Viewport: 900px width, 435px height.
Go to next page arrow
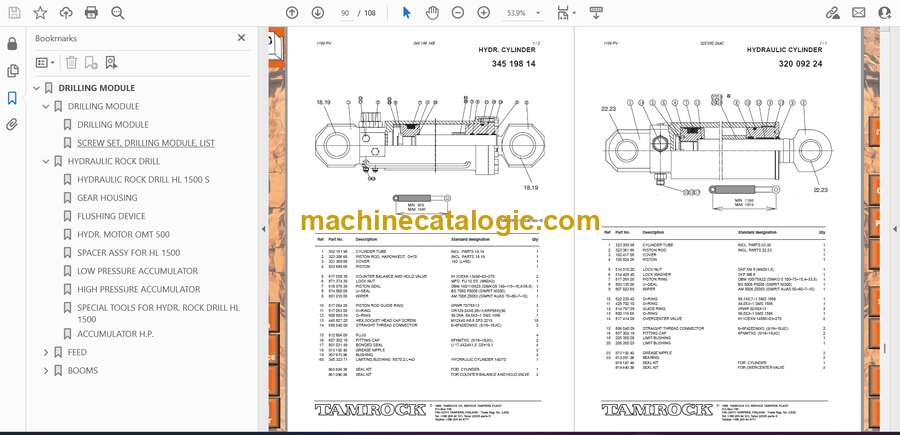(x=318, y=13)
